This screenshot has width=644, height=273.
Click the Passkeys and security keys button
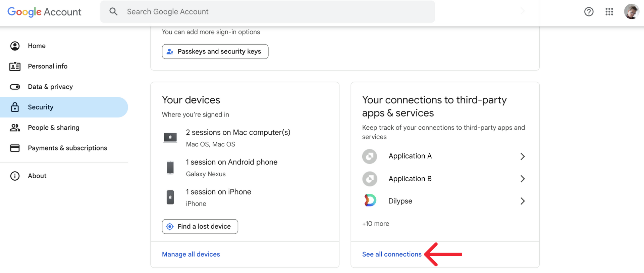click(x=215, y=51)
